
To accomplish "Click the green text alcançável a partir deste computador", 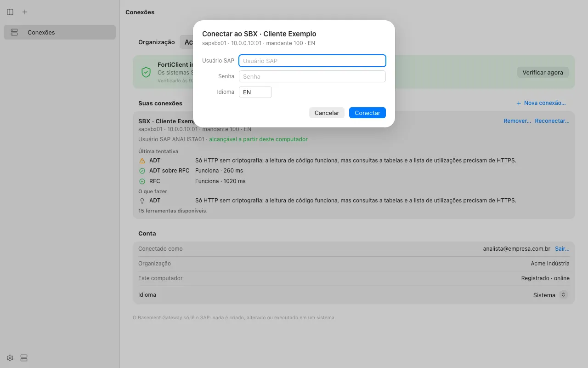I will (259, 139).
